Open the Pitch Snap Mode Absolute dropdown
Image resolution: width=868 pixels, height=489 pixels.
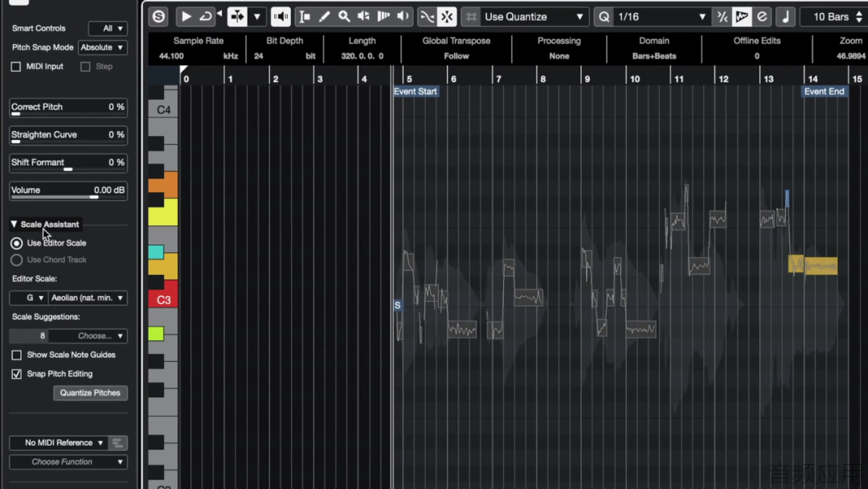coord(102,47)
